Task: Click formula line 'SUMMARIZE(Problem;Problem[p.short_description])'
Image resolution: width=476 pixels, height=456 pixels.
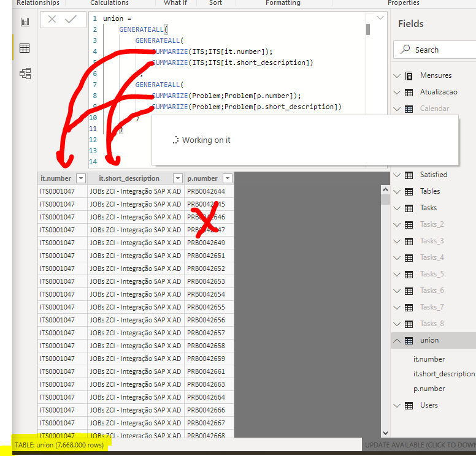Action: 247,107
